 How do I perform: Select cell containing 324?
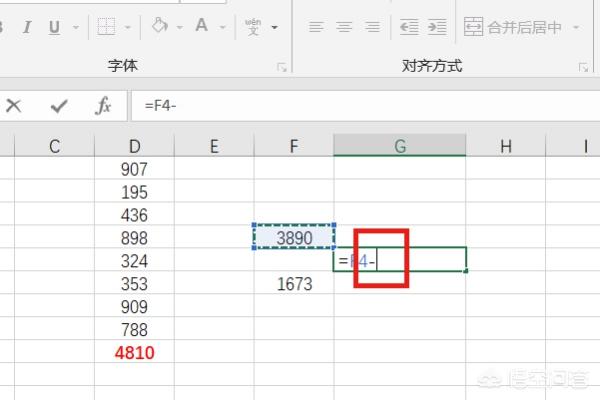point(134,261)
